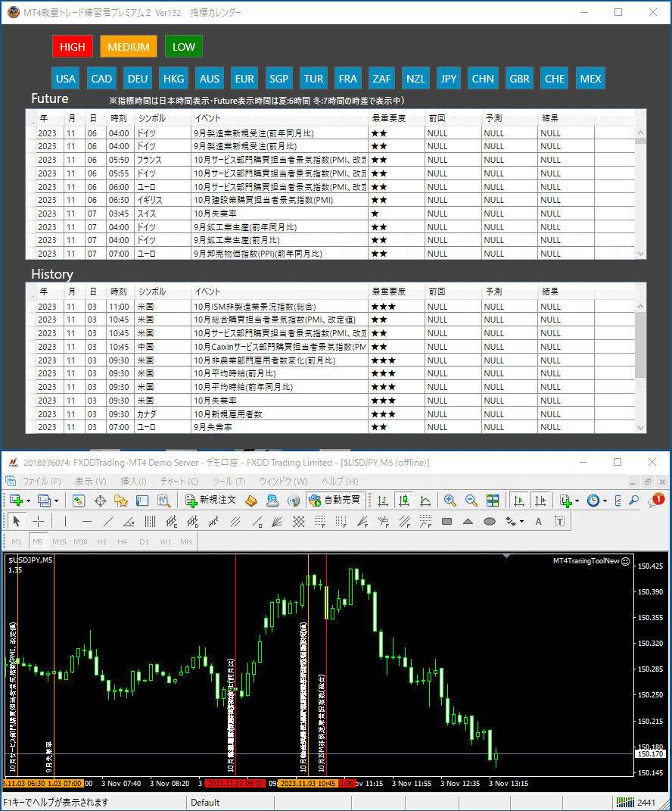Switch chart to candlestick display
The width and height of the screenshot is (672, 811).
(x=404, y=501)
